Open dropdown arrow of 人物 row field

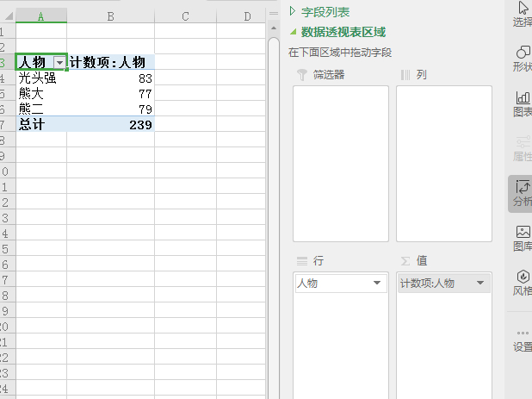click(376, 283)
